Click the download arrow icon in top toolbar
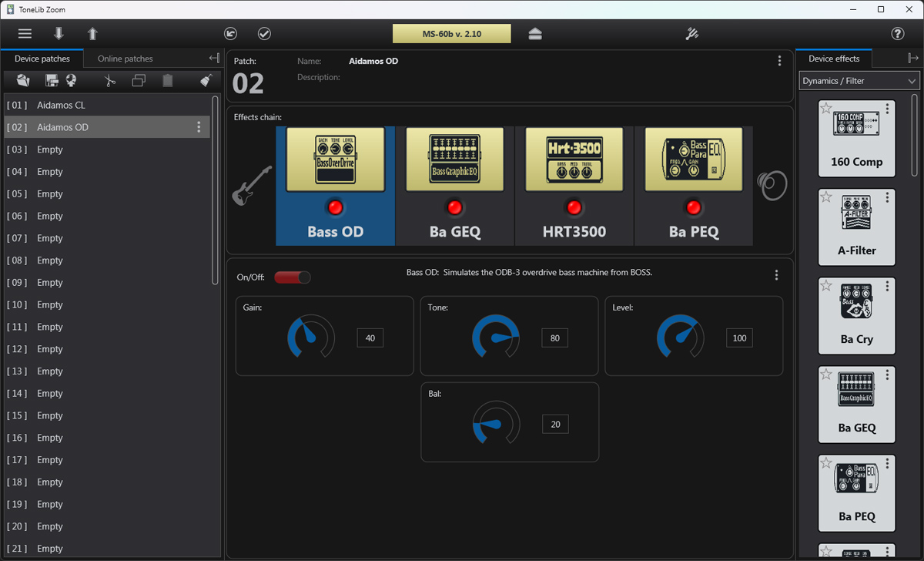The width and height of the screenshot is (924, 561). click(x=59, y=33)
